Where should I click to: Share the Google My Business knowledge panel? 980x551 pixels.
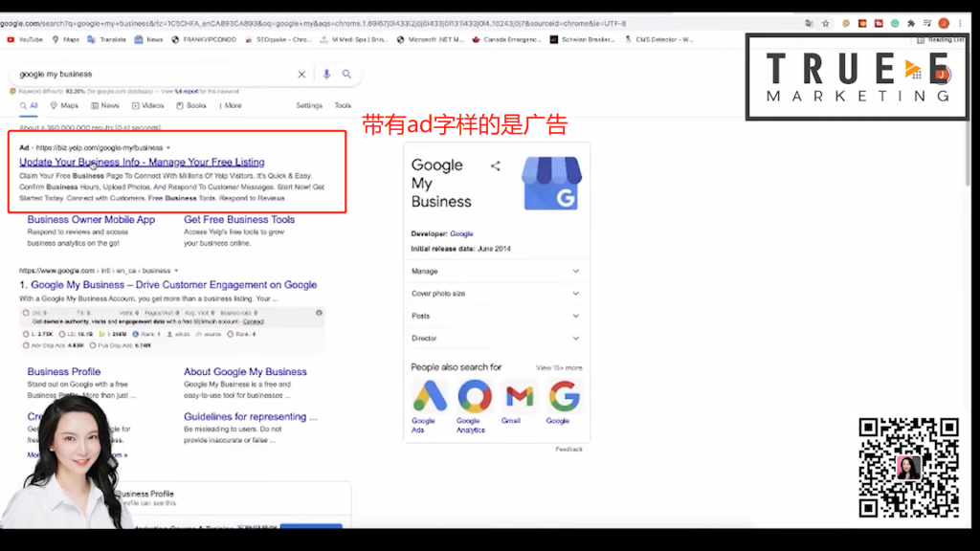496,166
